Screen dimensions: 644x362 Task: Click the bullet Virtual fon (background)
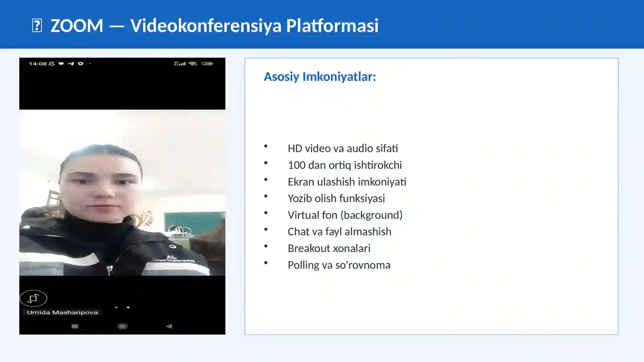pos(345,215)
